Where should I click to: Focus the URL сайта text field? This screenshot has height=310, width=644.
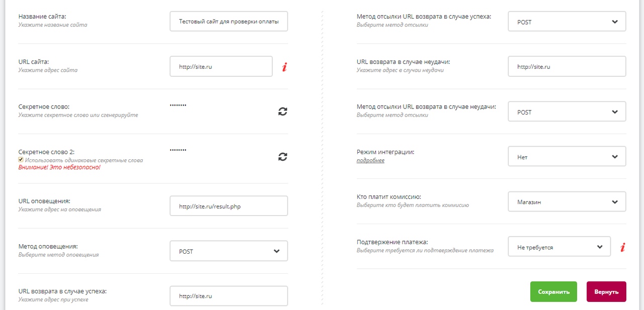tap(221, 66)
